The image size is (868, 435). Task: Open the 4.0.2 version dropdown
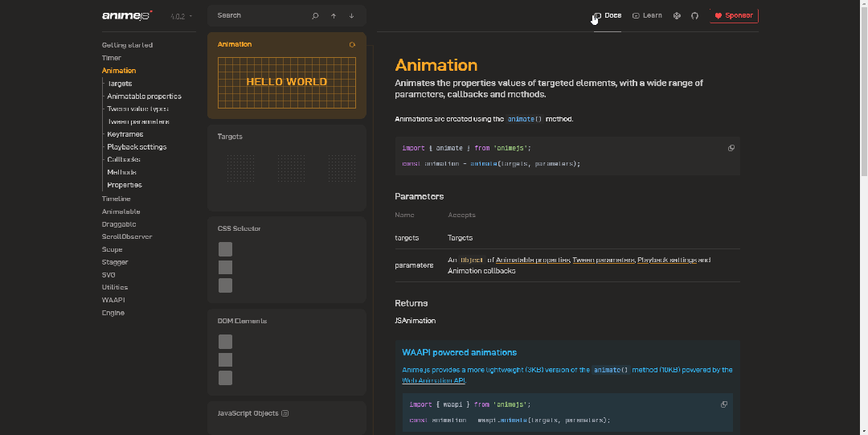coord(181,17)
